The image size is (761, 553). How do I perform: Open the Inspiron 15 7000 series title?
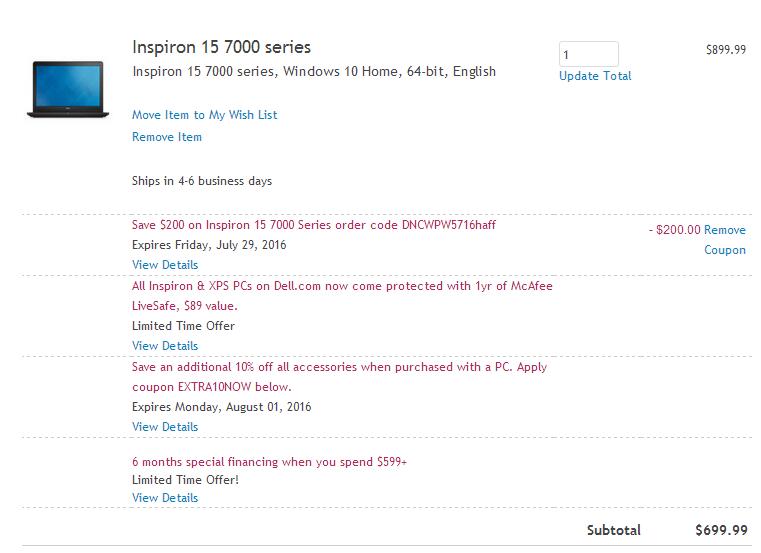(221, 47)
